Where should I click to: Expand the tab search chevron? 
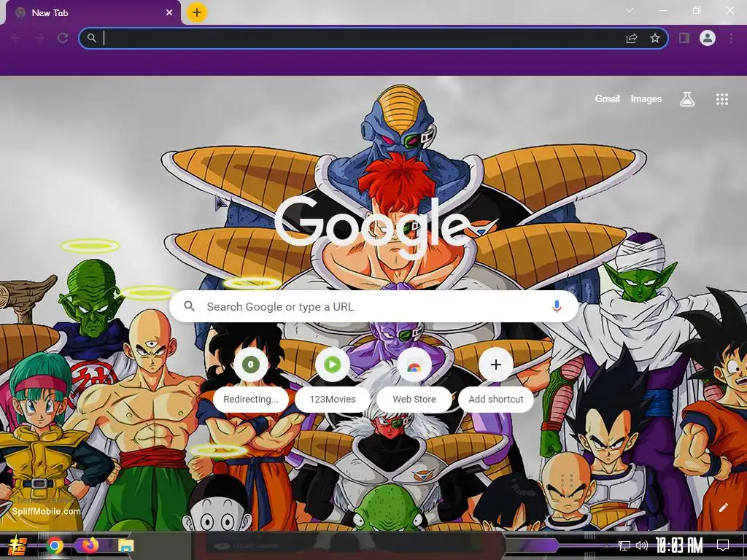click(630, 10)
